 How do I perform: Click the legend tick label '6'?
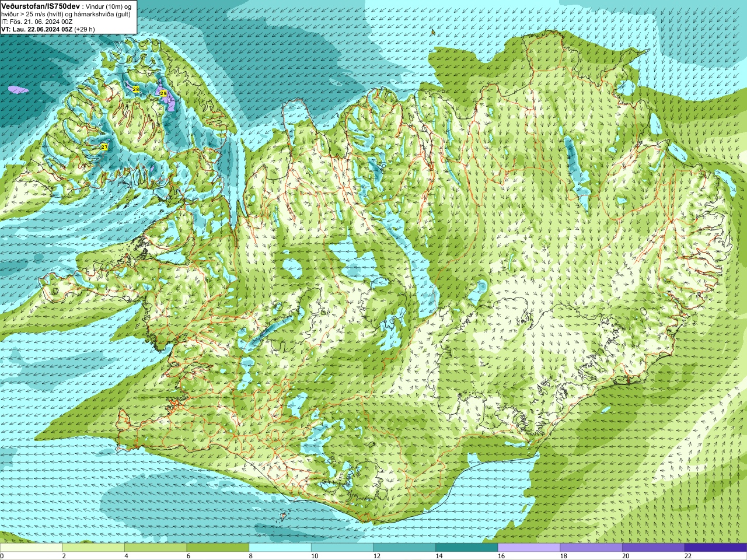pyautogui.click(x=188, y=556)
